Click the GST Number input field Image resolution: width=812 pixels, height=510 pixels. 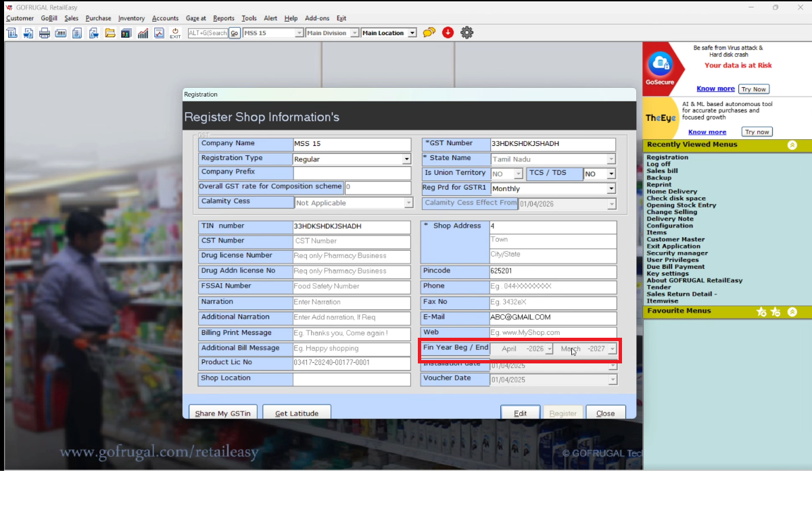(x=553, y=145)
